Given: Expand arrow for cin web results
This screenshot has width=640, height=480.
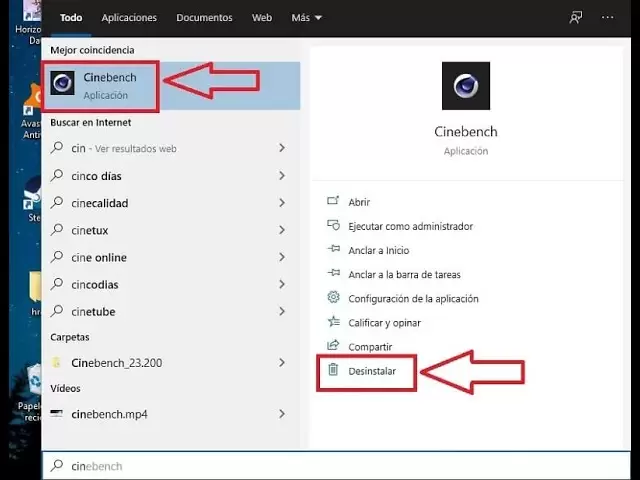Looking at the screenshot, I should click(x=282, y=148).
